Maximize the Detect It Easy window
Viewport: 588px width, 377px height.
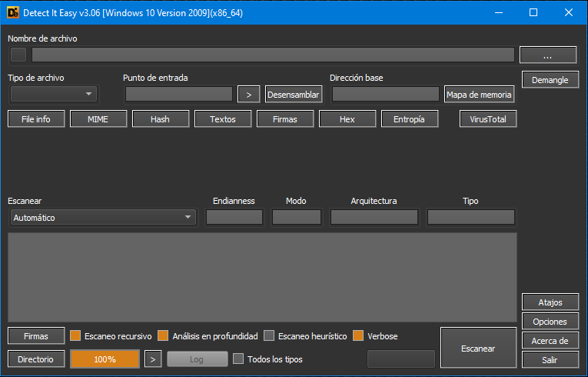(533, 13)
